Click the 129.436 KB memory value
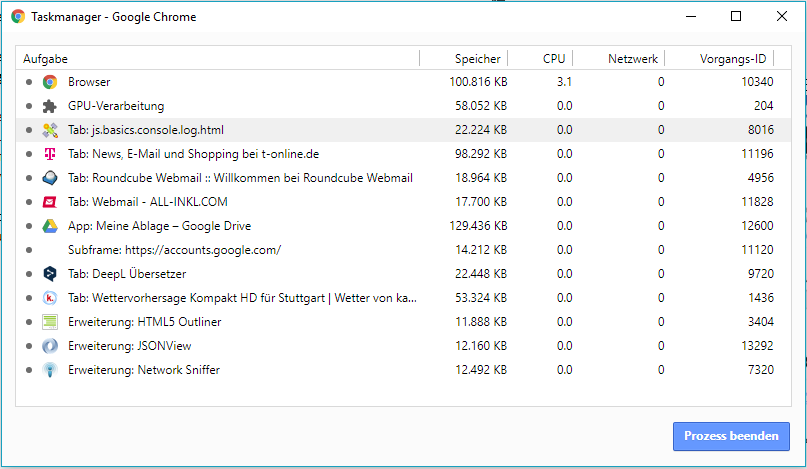Image resolution: width=807 pixels, height=469 pixels. 478,226
